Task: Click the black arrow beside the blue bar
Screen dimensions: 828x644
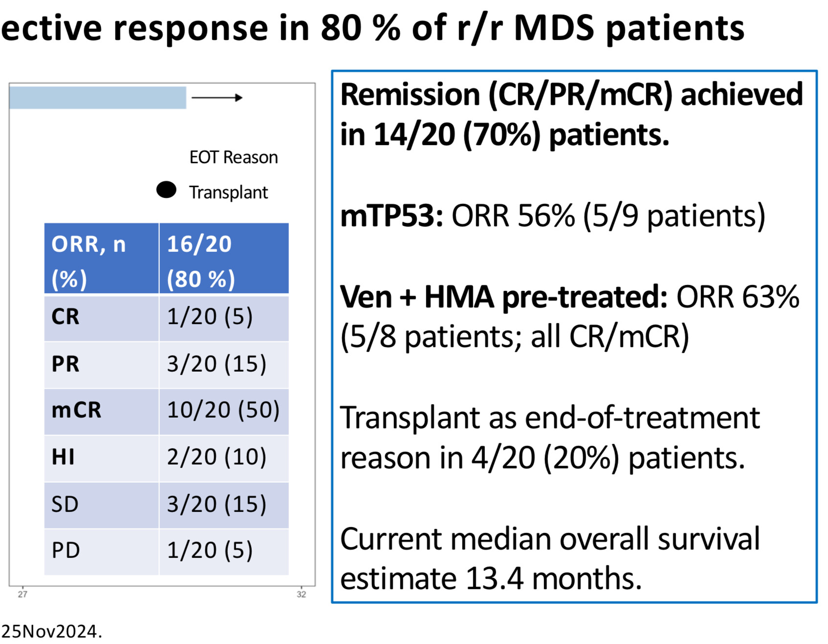Action: (217, 98)
